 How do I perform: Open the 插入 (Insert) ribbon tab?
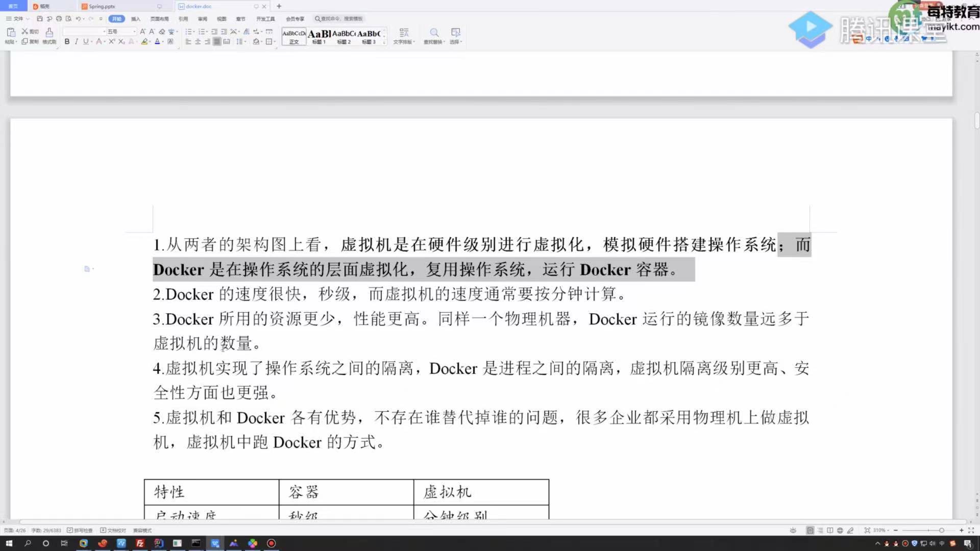pyautogui.click(x=135, y=19)
